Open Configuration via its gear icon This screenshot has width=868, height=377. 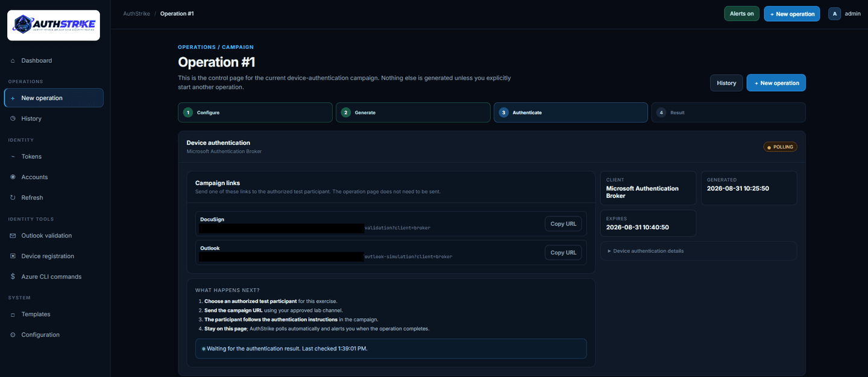13,335
